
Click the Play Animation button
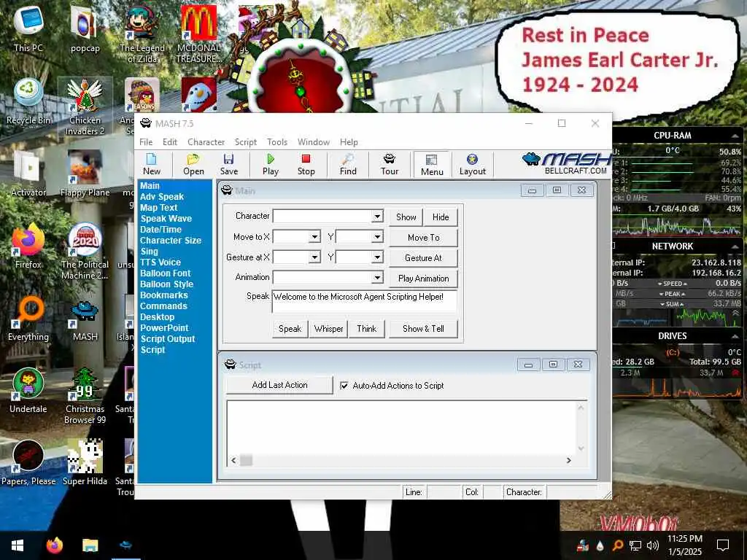424,278
